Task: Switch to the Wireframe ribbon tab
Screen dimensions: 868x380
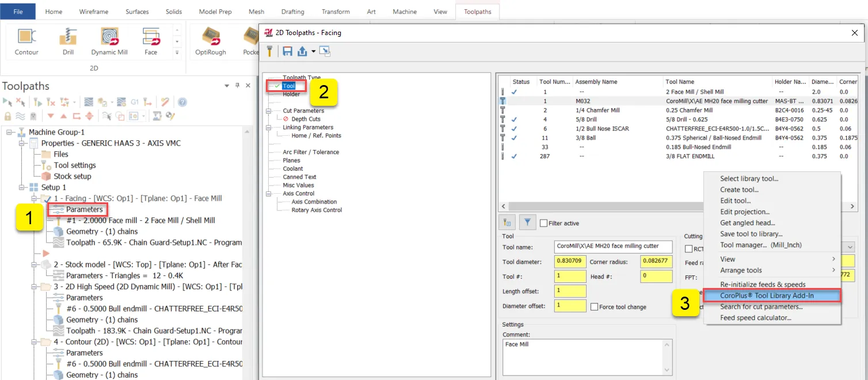Action: tap(94, 11)
